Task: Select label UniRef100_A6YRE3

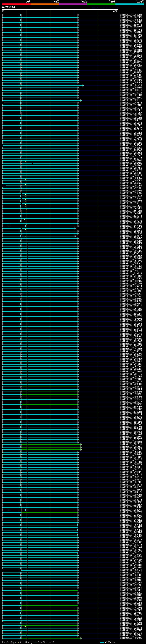Action: click(x=131, y=527)
